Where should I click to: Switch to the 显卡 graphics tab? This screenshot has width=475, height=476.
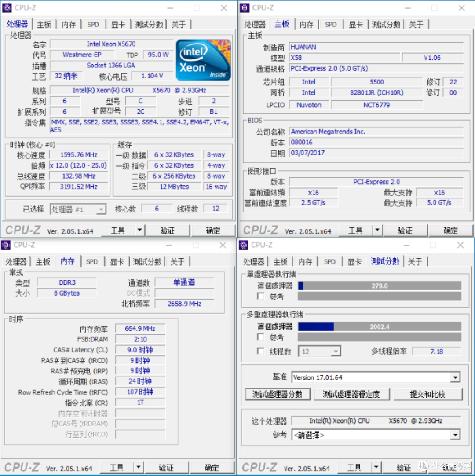coord(118,25)
